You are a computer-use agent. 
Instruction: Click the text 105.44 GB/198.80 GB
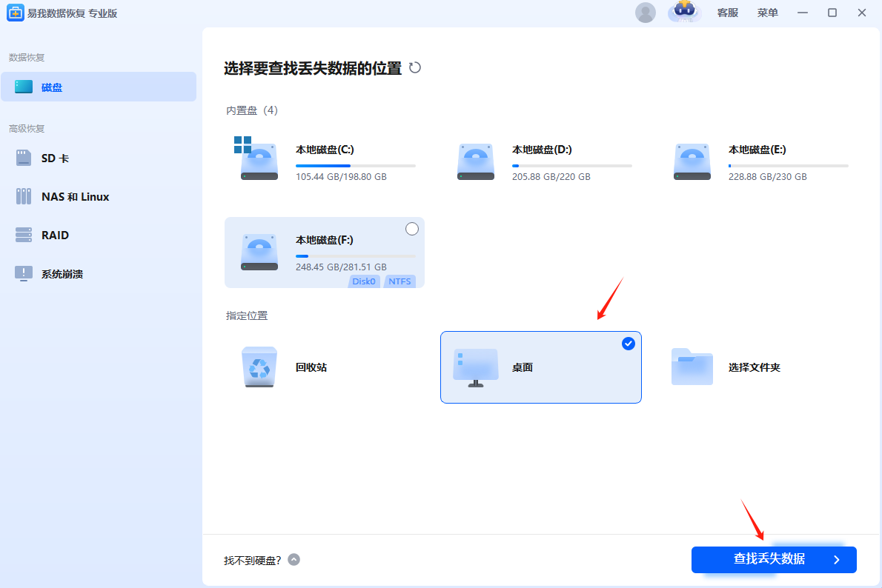pos(341,176)
